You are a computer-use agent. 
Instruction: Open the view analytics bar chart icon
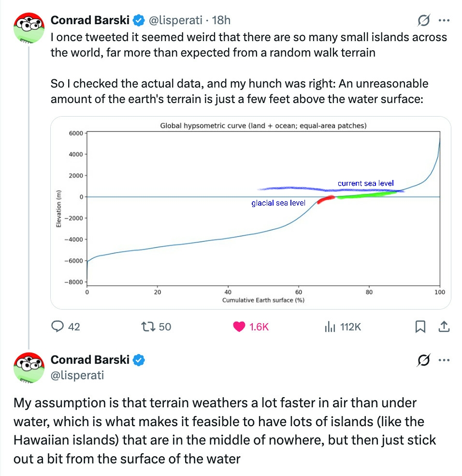[330, 327]
